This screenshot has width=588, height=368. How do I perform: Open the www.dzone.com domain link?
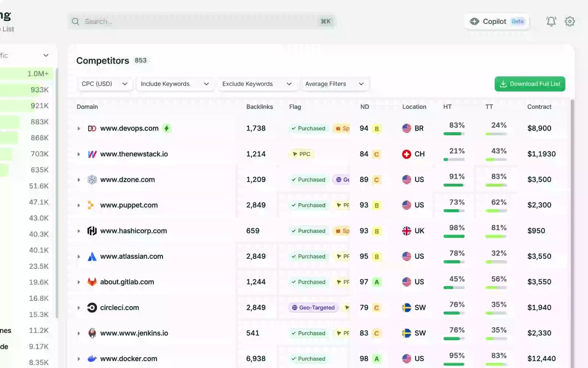pyautogui.click(x=127, y=180)
